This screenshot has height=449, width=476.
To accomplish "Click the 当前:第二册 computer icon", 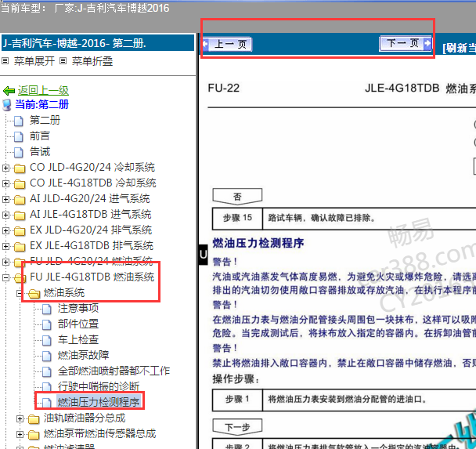I will point(7,105).
